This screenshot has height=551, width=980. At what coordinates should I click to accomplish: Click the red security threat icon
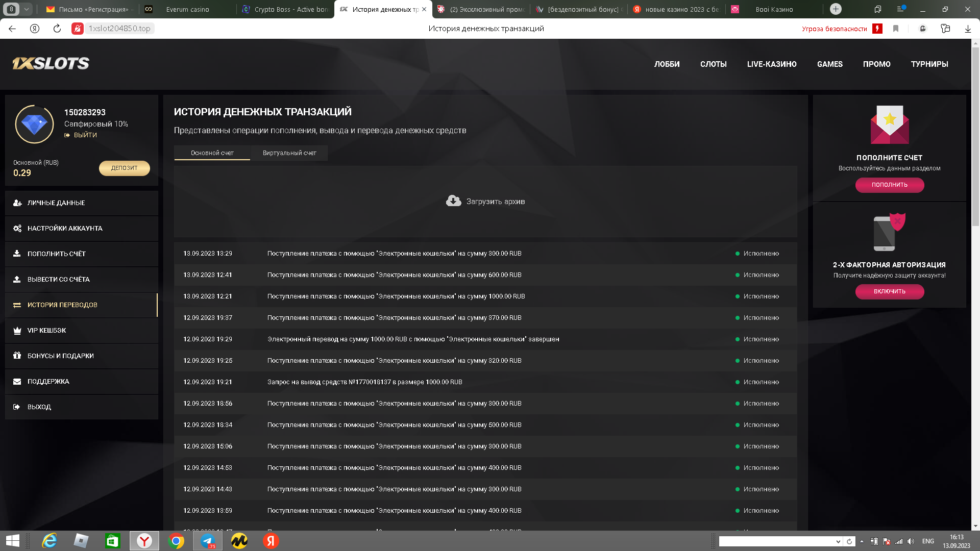[877, 29]
